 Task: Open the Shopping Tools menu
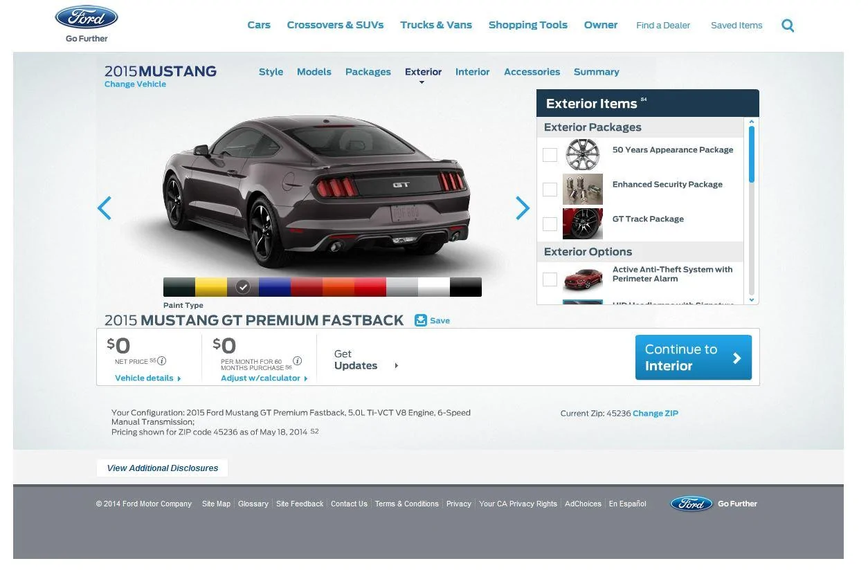tap(528, 25)
